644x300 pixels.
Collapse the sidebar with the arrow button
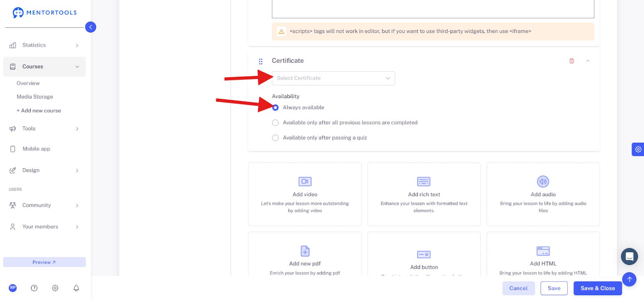[x=91, y=27]
